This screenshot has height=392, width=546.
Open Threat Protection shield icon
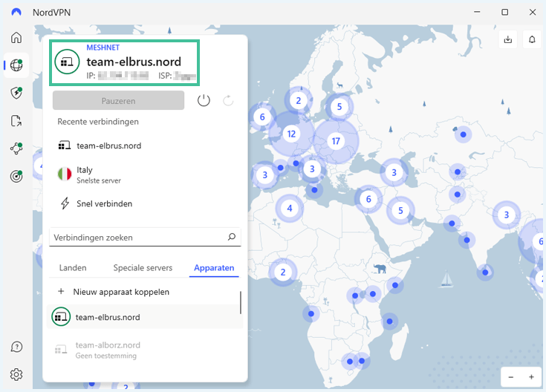tap(16, 93)
